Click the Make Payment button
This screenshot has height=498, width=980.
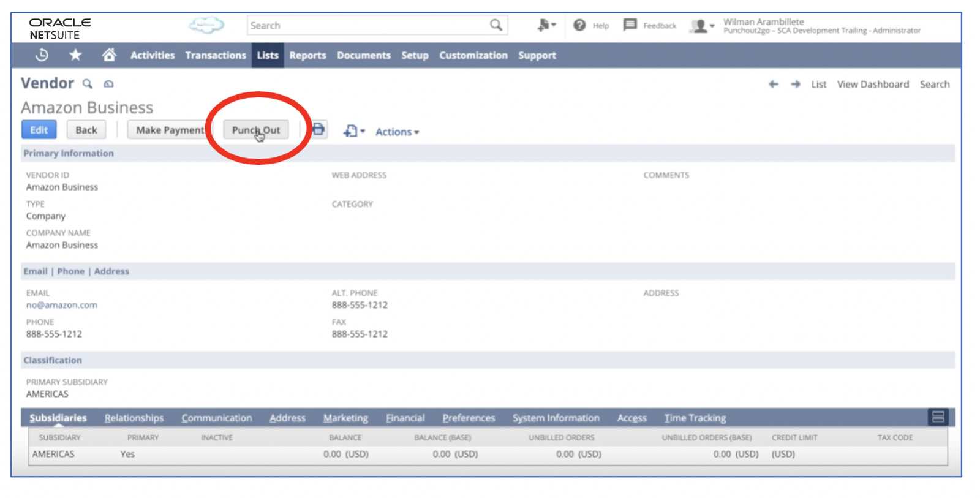click(x=170, y=130)
